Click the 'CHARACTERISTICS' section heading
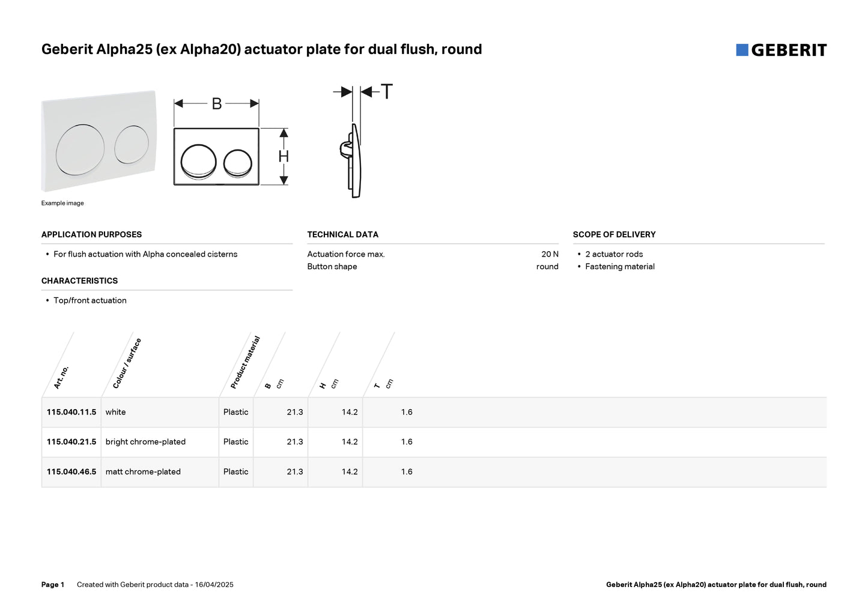 tap(79, 281)
